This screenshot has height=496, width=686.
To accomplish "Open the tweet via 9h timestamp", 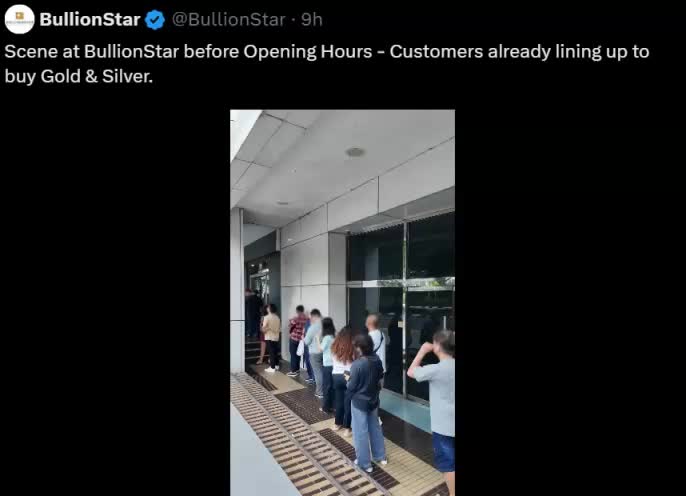I will point(312,19).
